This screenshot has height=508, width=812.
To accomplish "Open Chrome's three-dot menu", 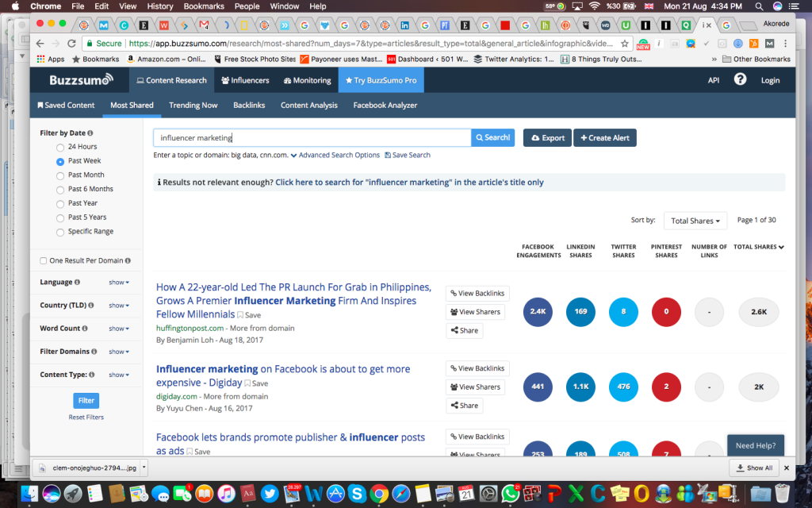I will pos(786,44).
